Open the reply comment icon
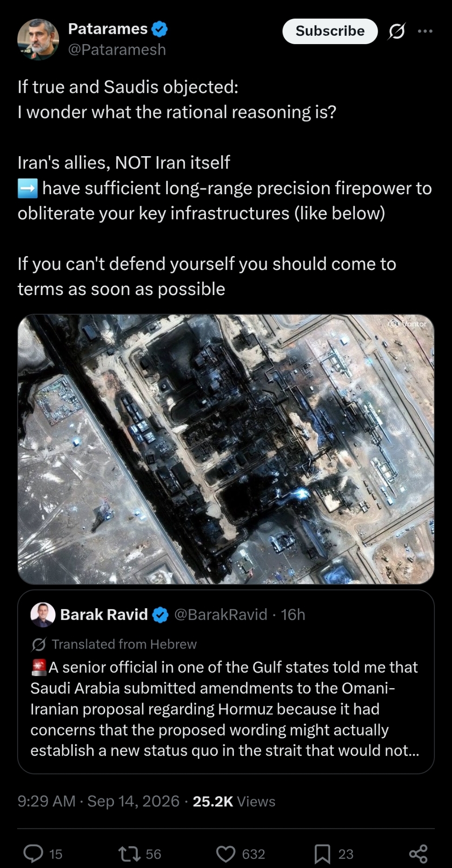This screenshot has height=868, width=452. [x=33, y=853]
